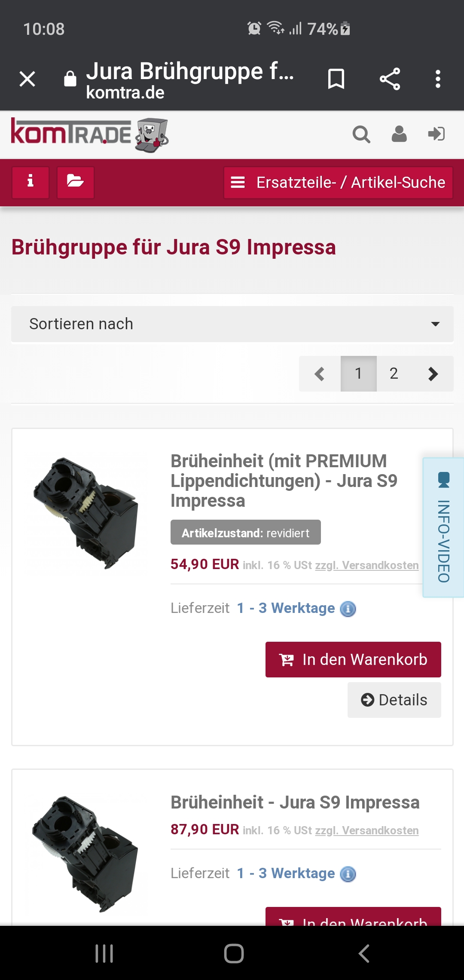Tap the user account icon
Screen dimensions: 464x980
coord(399,134)
